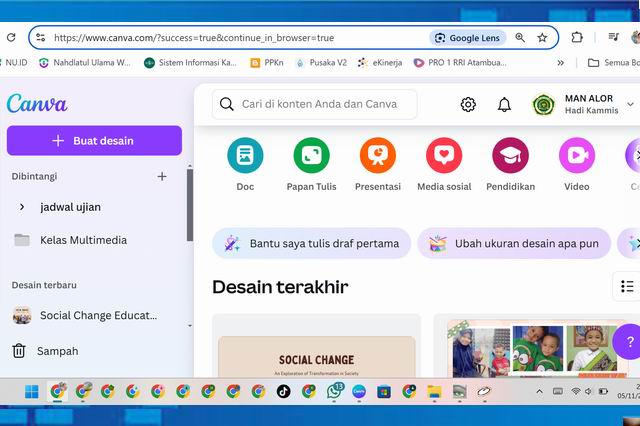This screenshot has height=426, width=640.
Task: Click the Desain terakhir heading
Action: [x=280, y=287]
